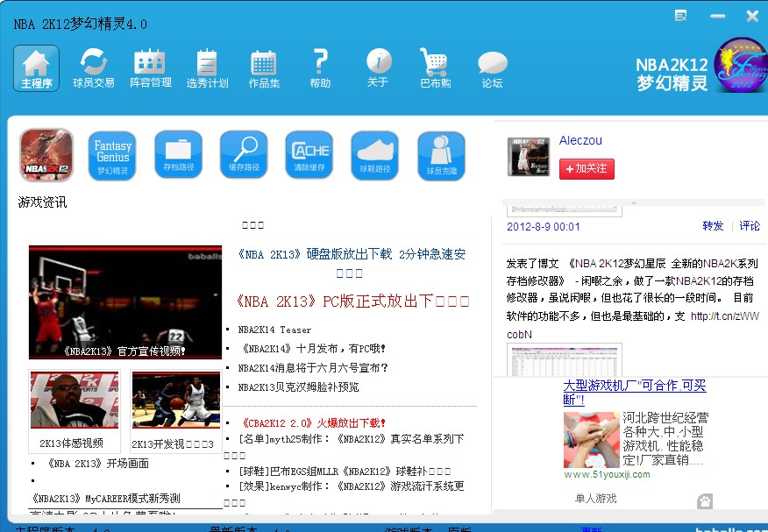The image size is (768, 532).
Task: Open 作品集 calendar icon
Action: [x=264, y=68]
